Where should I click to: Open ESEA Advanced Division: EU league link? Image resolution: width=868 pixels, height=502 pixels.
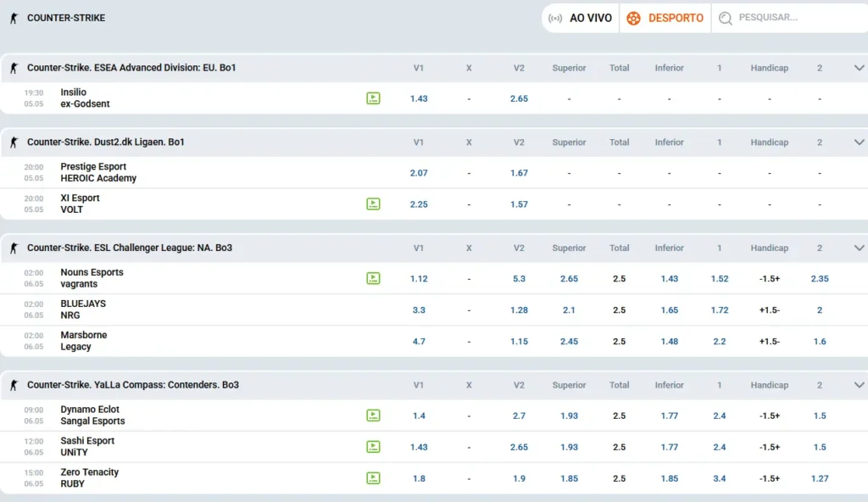[x=131, y=68]
